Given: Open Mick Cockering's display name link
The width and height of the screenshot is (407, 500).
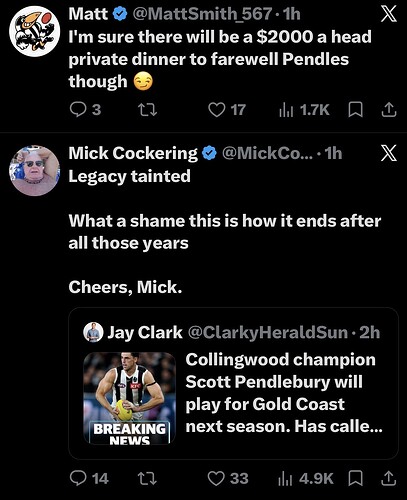Looking at the screenshot, I should click(x=133, y=153).
